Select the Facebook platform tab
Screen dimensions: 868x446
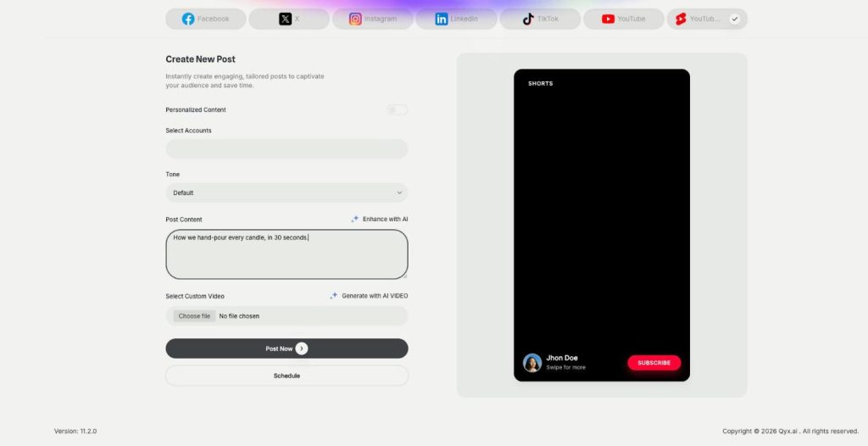[205, 19]
